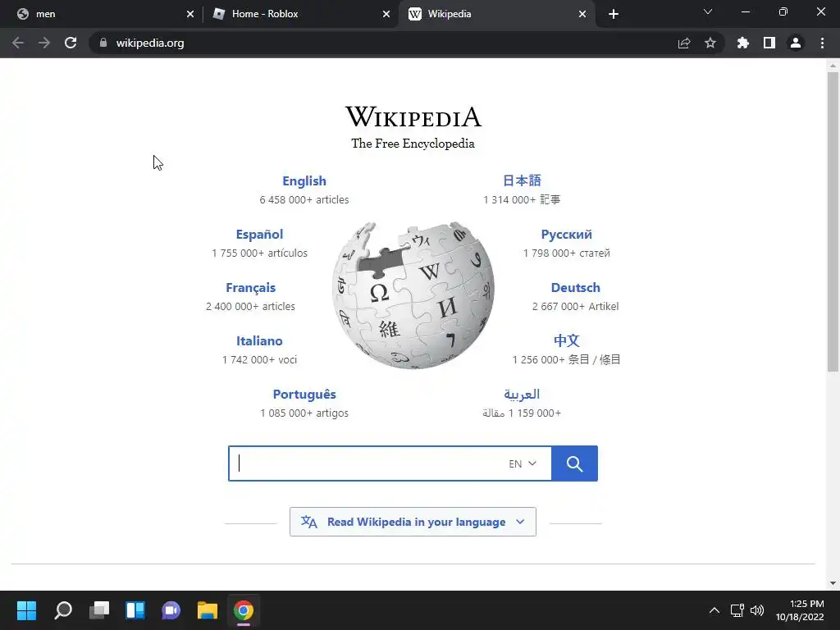Open Español Wikipedia link
The width and height of the screenshot is (840, 630).
click(259, 234)
